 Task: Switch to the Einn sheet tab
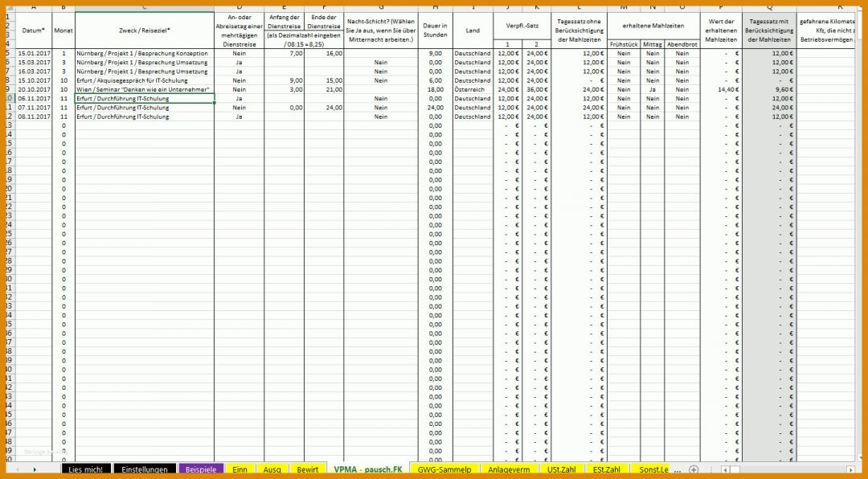(240, 469)
